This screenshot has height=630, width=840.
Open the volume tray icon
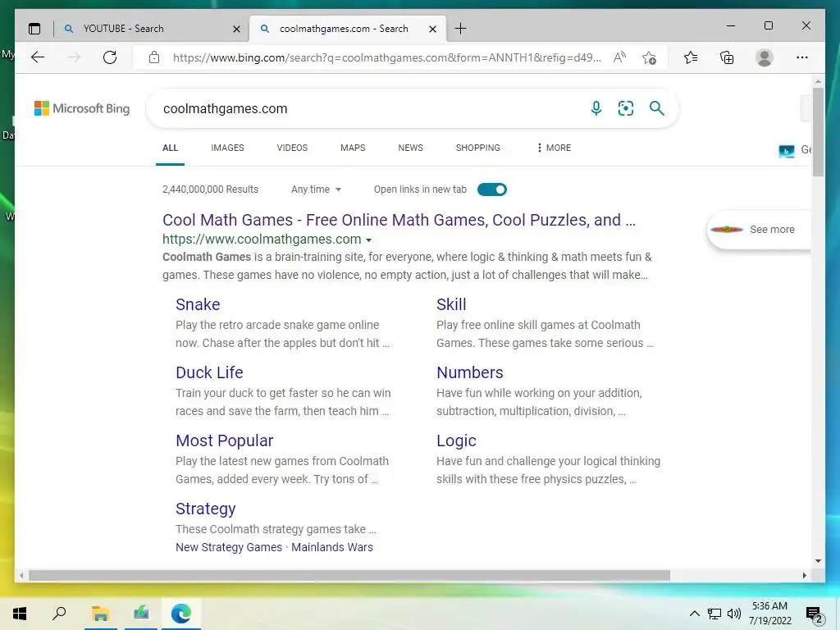click(x=734, y=614)
